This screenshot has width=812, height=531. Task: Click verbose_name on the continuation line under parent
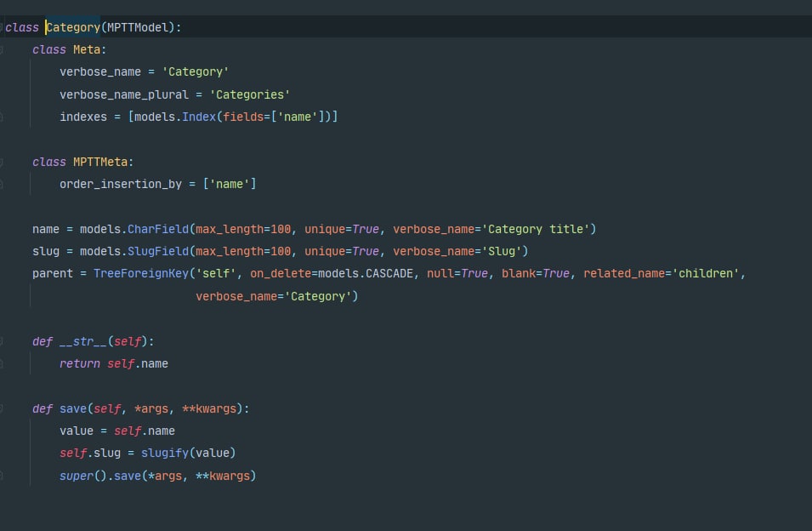pos(236,297)
